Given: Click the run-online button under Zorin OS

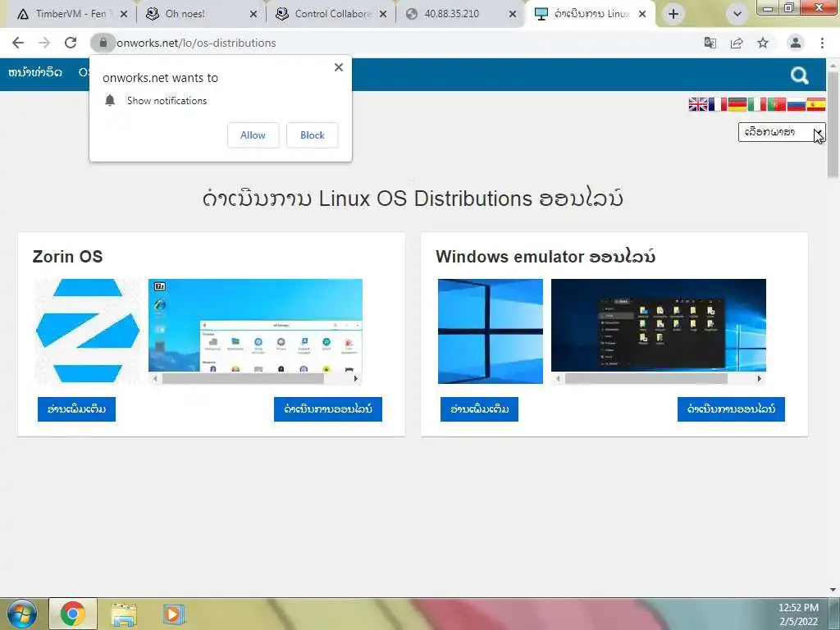Looking at the screenshot, I should tap(328, 409).
